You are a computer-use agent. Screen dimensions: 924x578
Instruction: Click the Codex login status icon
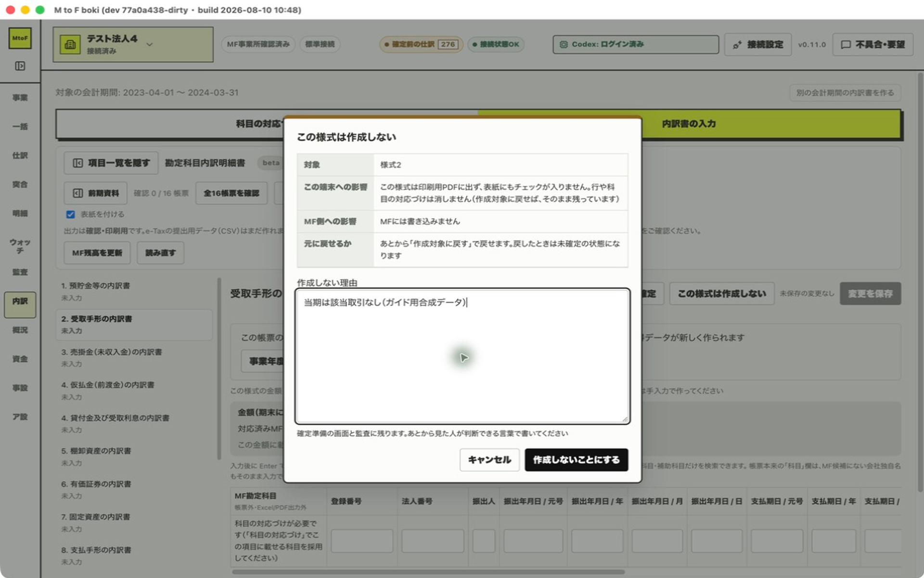click(563, 44)
